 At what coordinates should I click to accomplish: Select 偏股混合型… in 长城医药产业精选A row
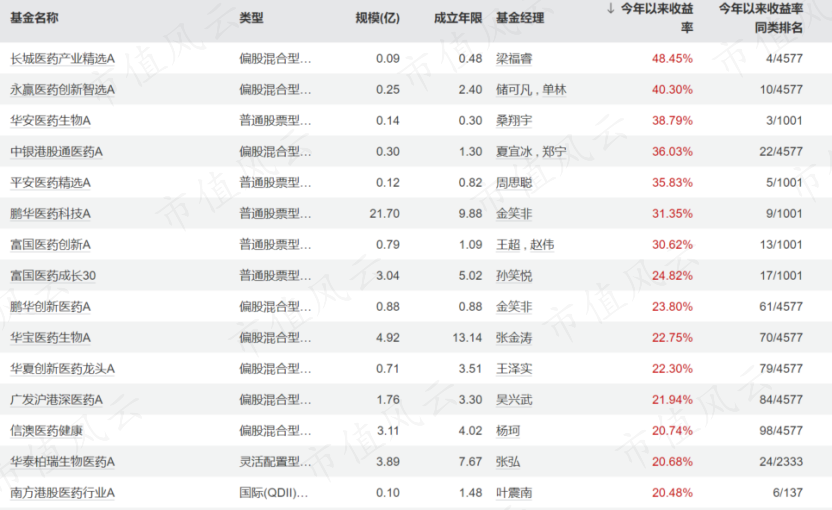[x=275, y=58]
